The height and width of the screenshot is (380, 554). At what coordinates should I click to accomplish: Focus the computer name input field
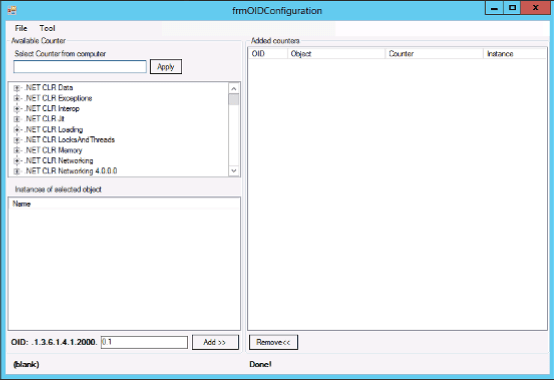[x=80, y=66]
